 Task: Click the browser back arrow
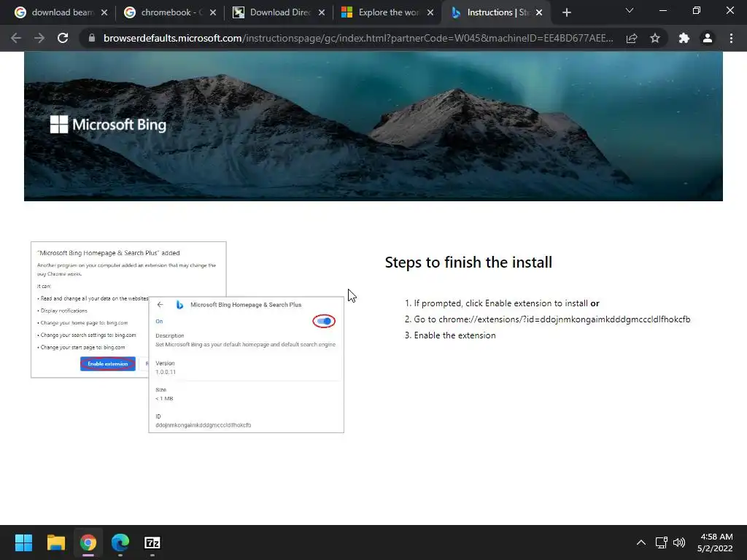coord(16,38)
